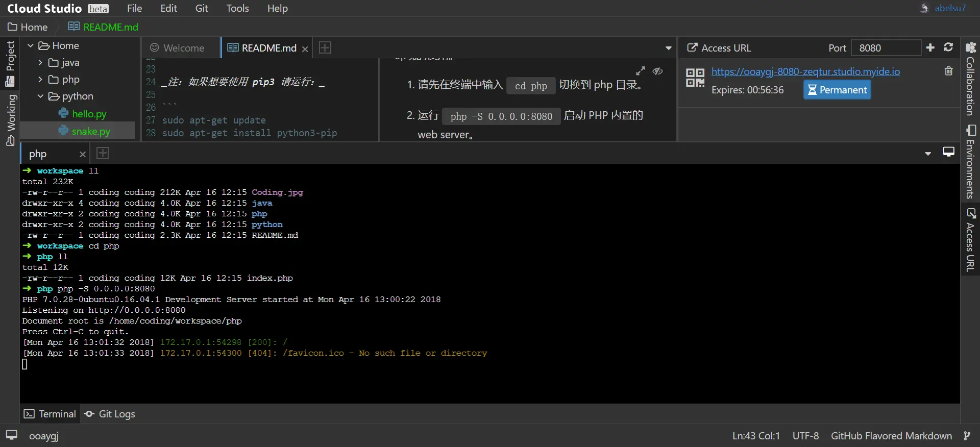Collapse the python folder
The image size is (980, 447).
coord(40,96)
